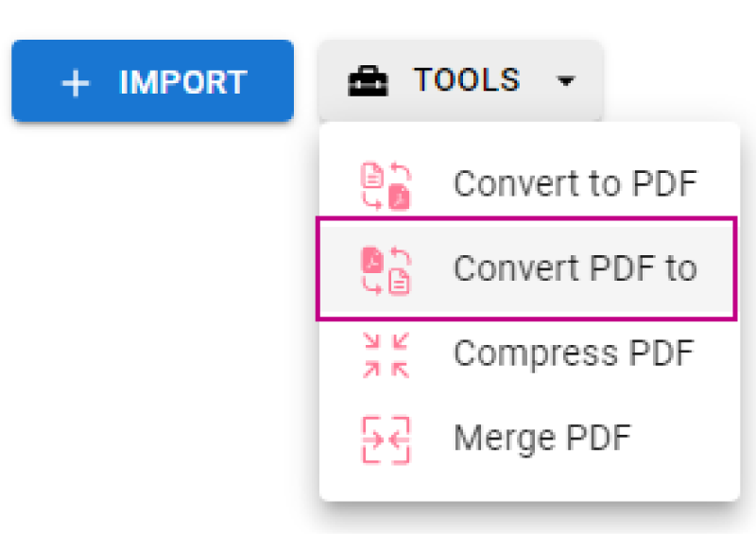The height and width of the screenshot is (534, 756).
Task: Click the plus icon on Import button
Action: 75,83
